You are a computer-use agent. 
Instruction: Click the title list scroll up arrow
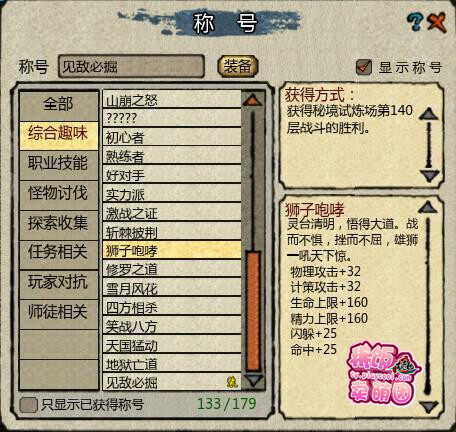click(x=253, y=100)
